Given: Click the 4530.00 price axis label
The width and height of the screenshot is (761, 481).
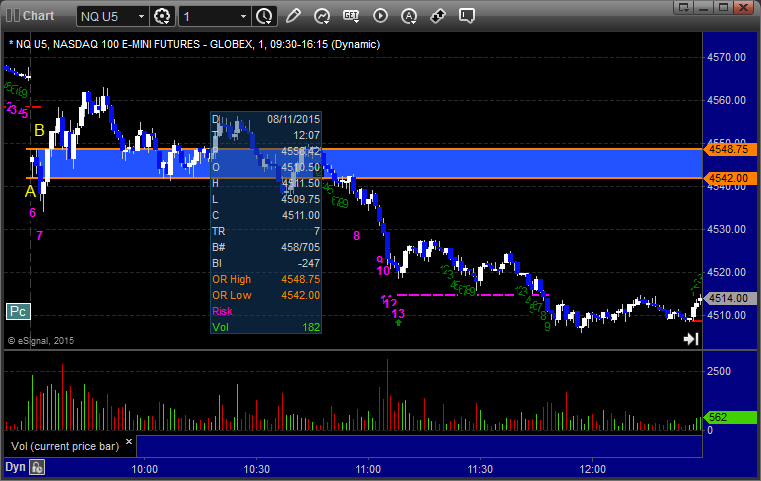Looking at the screenshot, I should (726, 229).
